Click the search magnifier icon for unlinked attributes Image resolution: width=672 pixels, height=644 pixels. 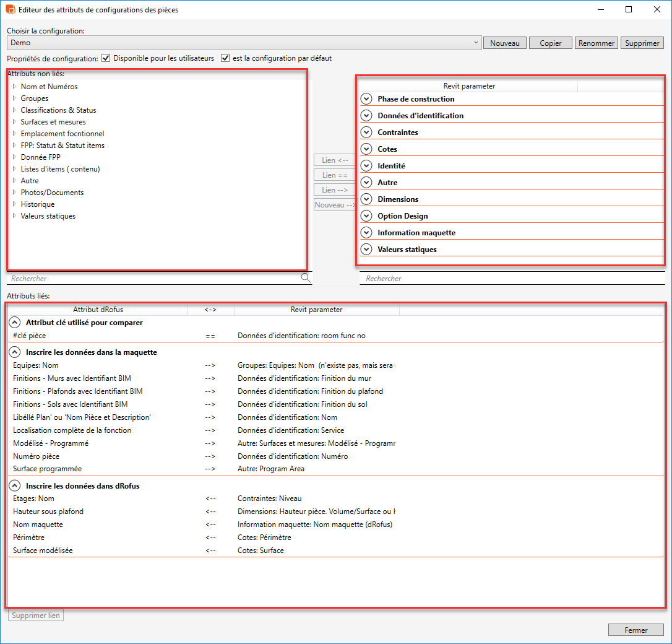(306, 278)
